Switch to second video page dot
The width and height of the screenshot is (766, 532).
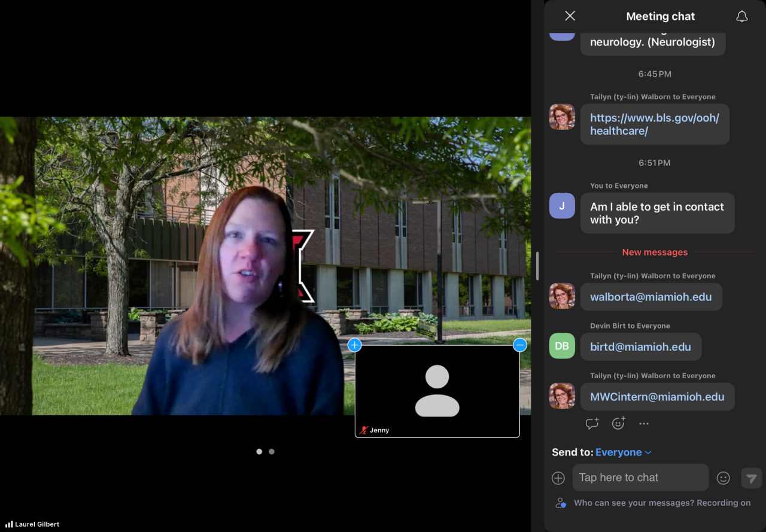(272, 452)
